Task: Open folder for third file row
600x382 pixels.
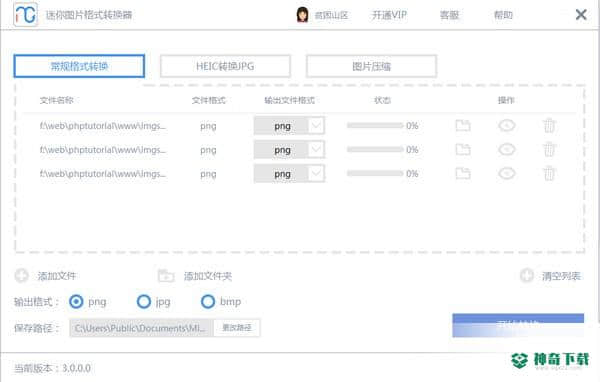Action: 463,173
